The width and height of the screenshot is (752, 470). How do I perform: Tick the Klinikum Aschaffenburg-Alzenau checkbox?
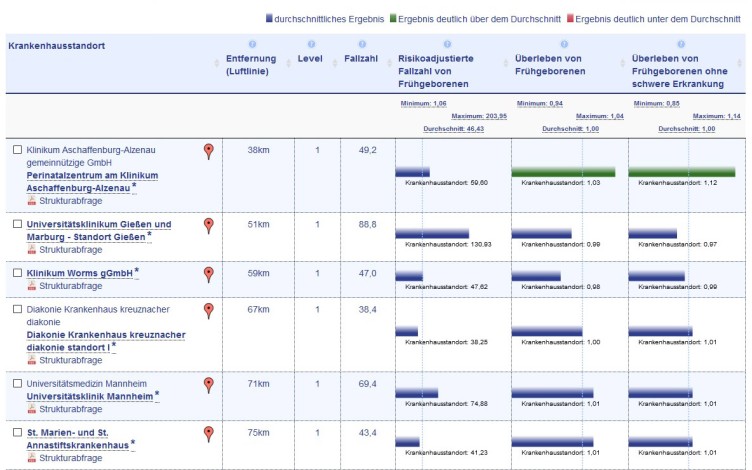tap(17, 150)
